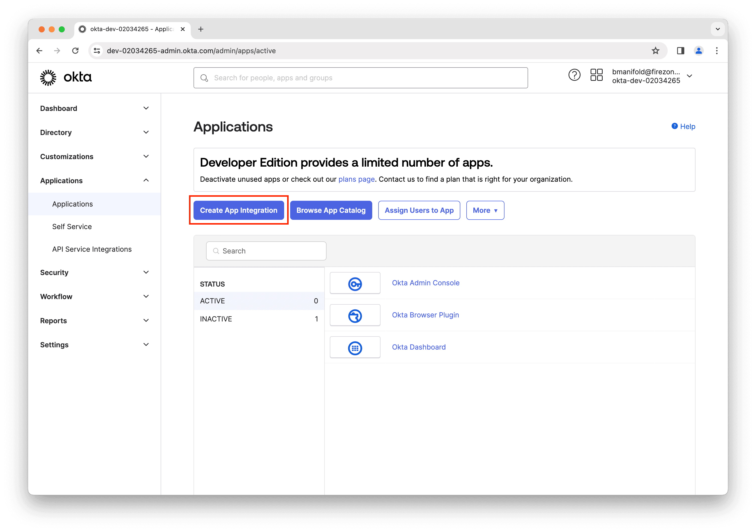Click the browser reload icon

[75, 51]
